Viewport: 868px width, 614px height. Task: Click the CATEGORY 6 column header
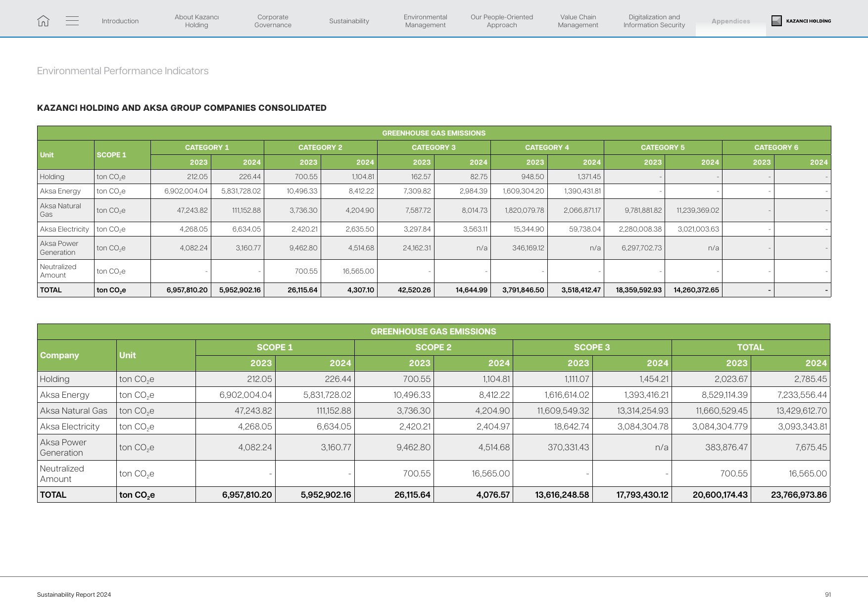coord(776,147)
